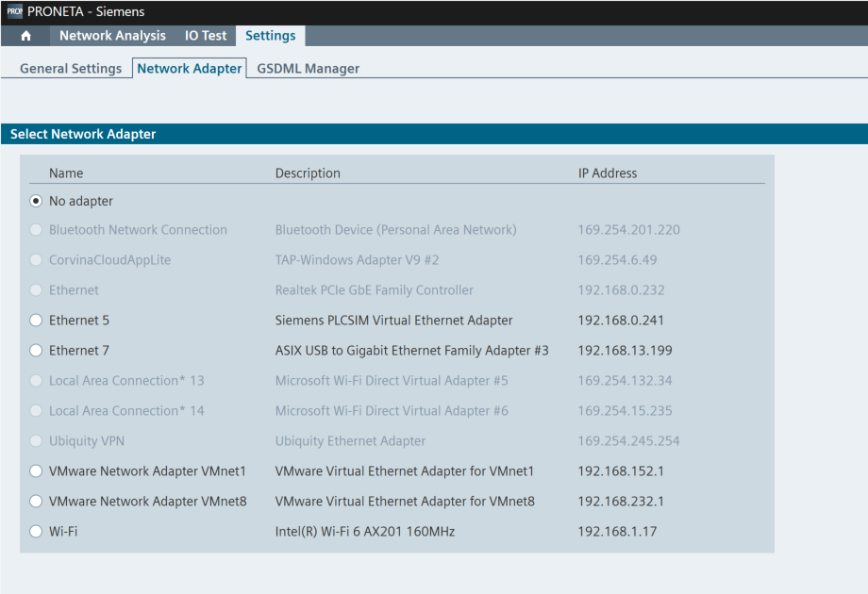Image resolution: width=868 pixels, height=594 pixels.
Task: Click the Siemens PLCSIM Virtual Ethernet Adapter description
Action: [393, 321]
